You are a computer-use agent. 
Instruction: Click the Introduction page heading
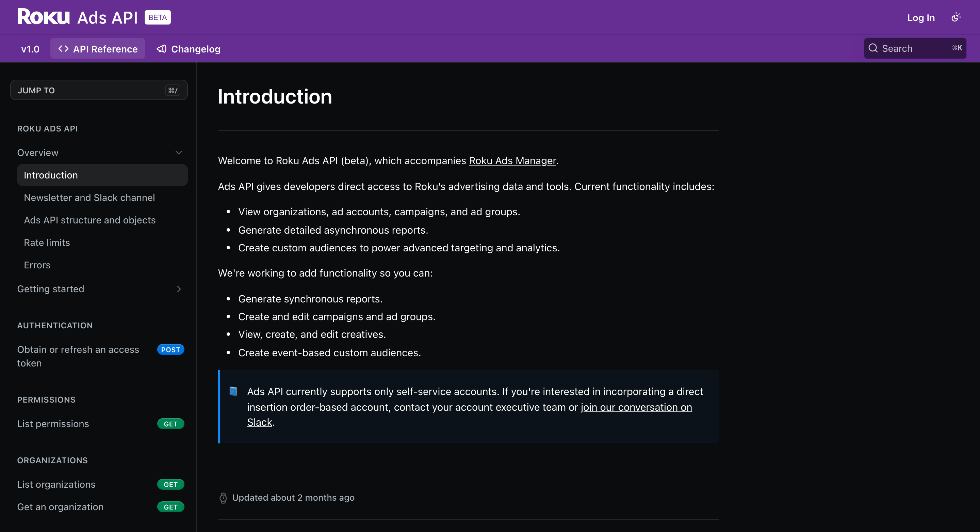pyautogui.click(x=275, y=97)
